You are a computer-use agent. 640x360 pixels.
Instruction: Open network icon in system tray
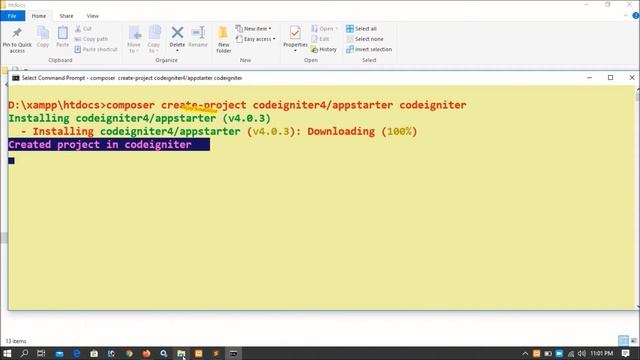coord(571,353)
